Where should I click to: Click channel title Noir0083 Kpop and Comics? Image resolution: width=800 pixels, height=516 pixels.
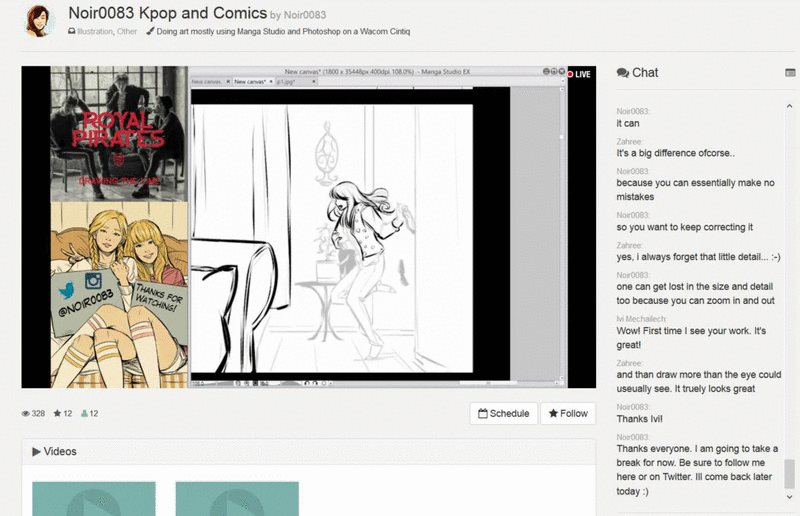(x=168, y=13)
